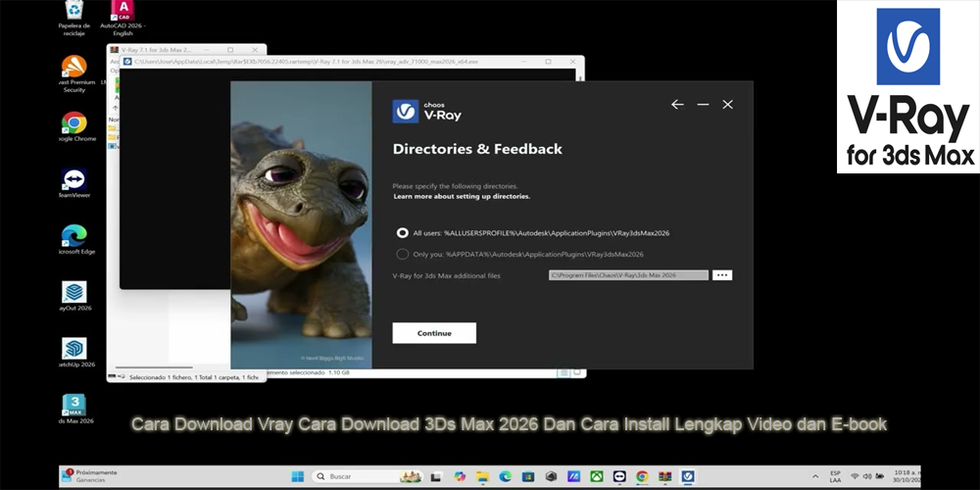Screen dimensions: 980x490
Task: Open the Windows Start menu
Action: pyautogui.click(x=298, y=476)
